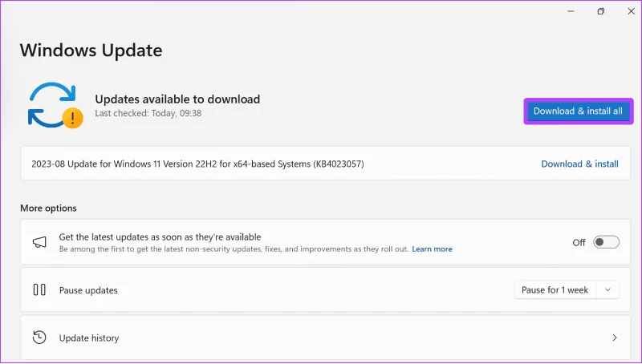Click Download & install all button
The width and height of the screenshot is (642, 364).
(578, 111)
